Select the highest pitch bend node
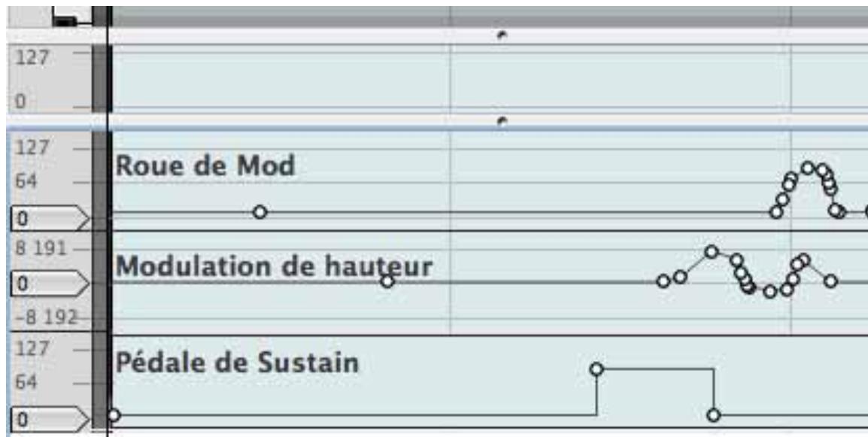Image resolution: width=868 pixels, height=437 pixels. pos(712,250)
